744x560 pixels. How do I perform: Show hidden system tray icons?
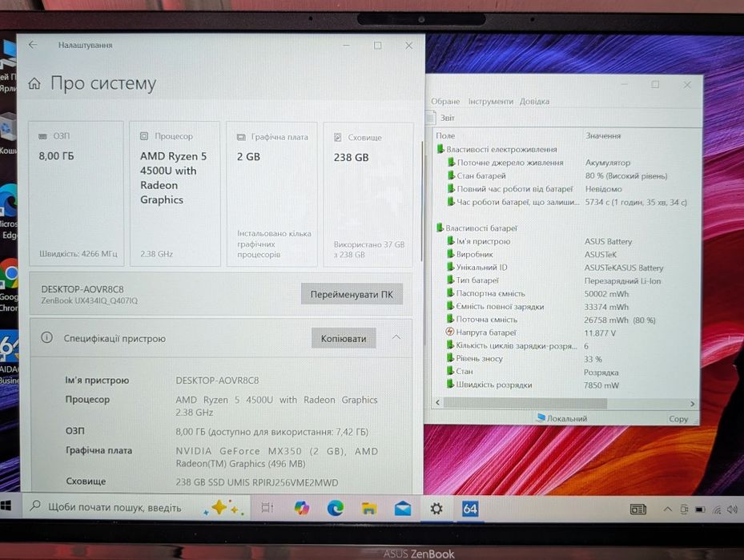(668, 510)
